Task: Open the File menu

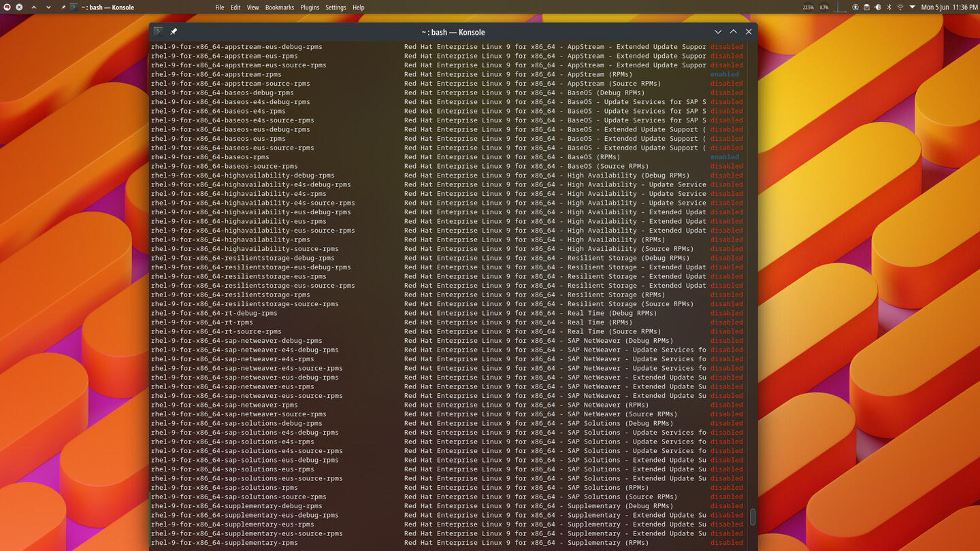Action: [x=219, y=7]
